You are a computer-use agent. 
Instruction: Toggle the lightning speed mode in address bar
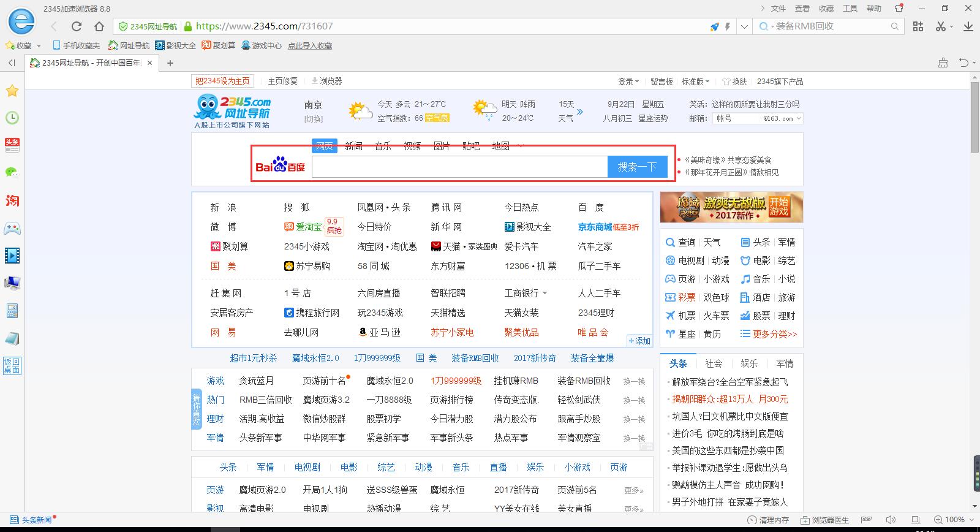coord(728,26)
